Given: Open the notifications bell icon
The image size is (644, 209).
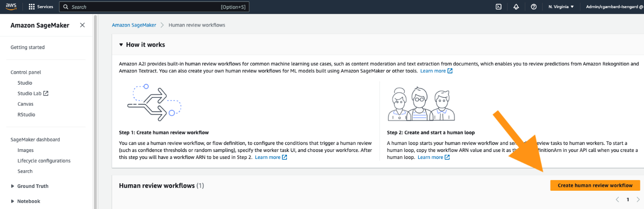Looking at the screenshot, I should [x=516, y=7].
